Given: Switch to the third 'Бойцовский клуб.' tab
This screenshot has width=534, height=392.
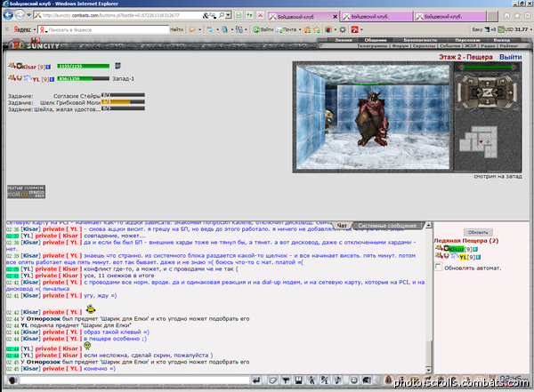Looking at the screenshot, I should 450,16.
